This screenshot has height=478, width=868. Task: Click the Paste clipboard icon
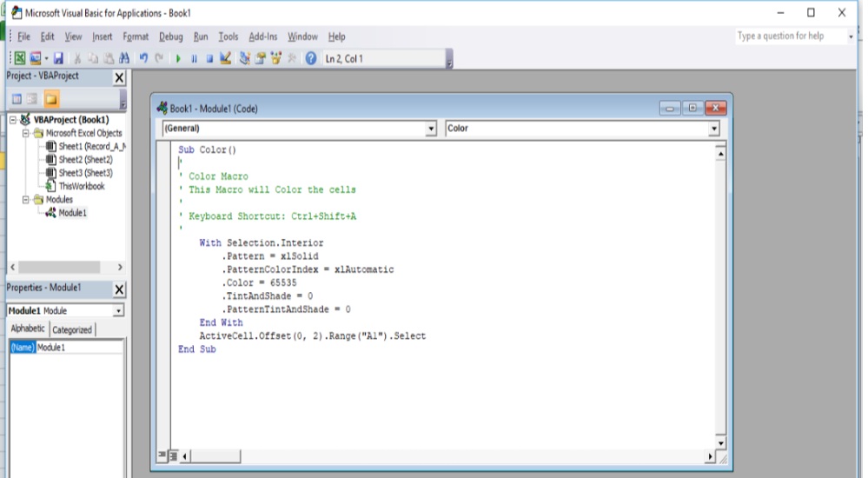coord(109,58)
